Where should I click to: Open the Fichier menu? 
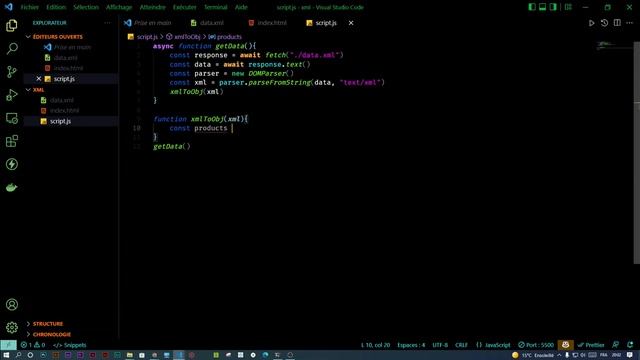(29, 7)
